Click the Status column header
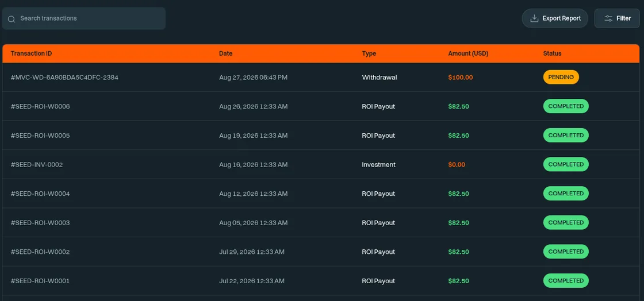 point(552,53)
